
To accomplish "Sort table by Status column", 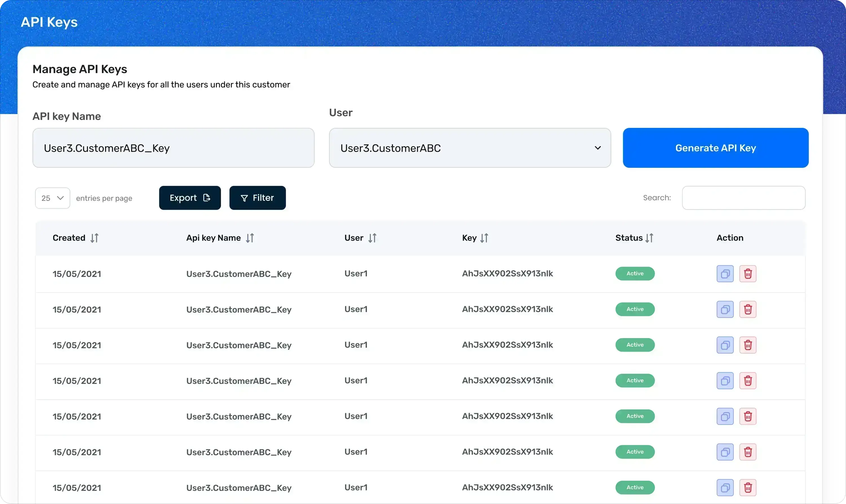I will coord(649,238).
